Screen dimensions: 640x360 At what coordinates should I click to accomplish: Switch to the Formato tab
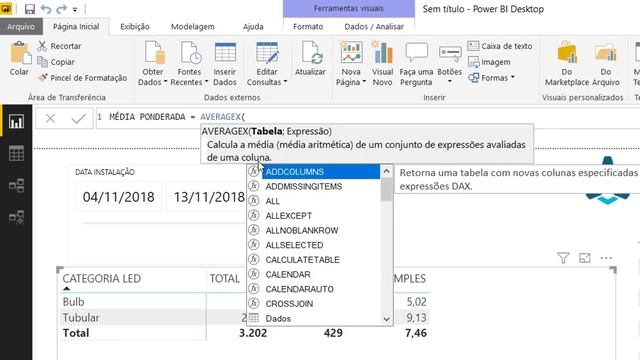308,27
